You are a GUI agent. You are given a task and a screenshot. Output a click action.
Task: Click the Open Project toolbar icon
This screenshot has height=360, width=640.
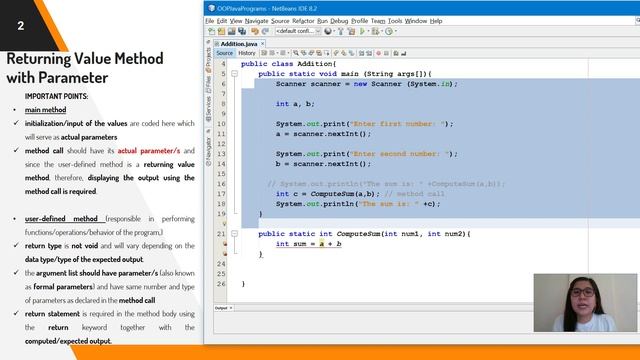(x=232, y=31)
